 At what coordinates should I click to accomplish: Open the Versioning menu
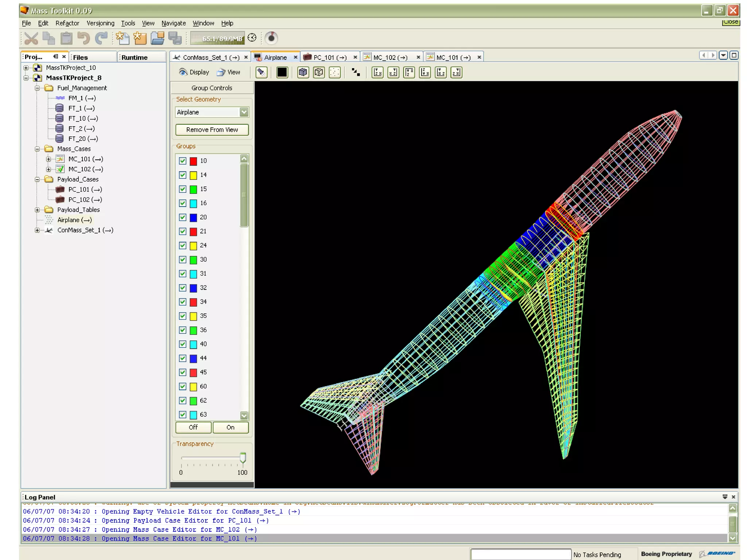click(x=100, y=23)
